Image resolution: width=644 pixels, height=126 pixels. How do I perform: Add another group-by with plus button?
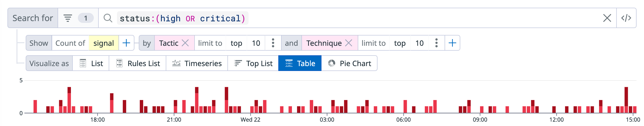pyautogui.click(x=452, y=43)
